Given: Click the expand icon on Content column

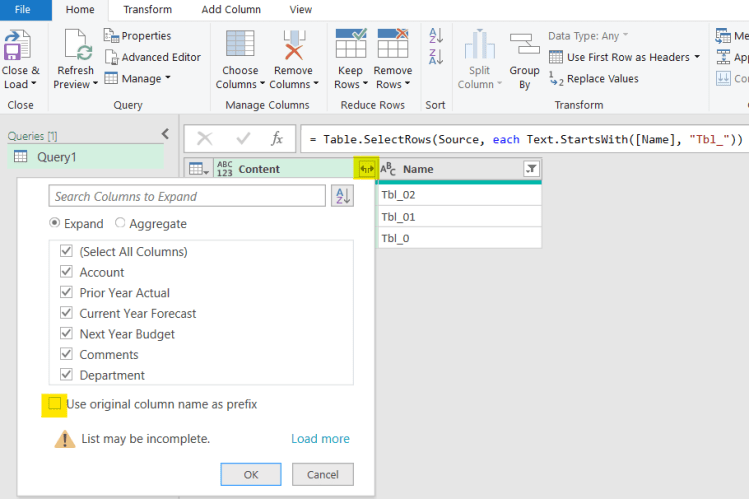Looking at the screenshot, I should [x=367, y=170].
